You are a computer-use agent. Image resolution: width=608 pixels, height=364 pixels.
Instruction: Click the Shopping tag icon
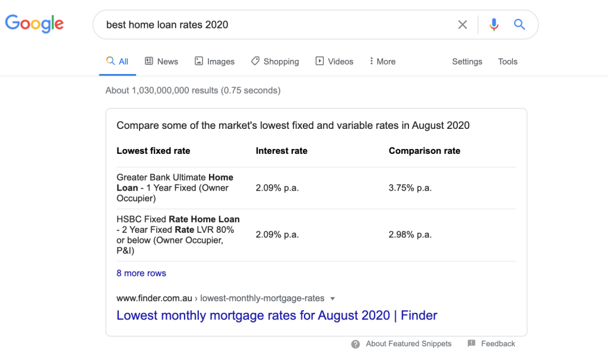tap(255, 61)
